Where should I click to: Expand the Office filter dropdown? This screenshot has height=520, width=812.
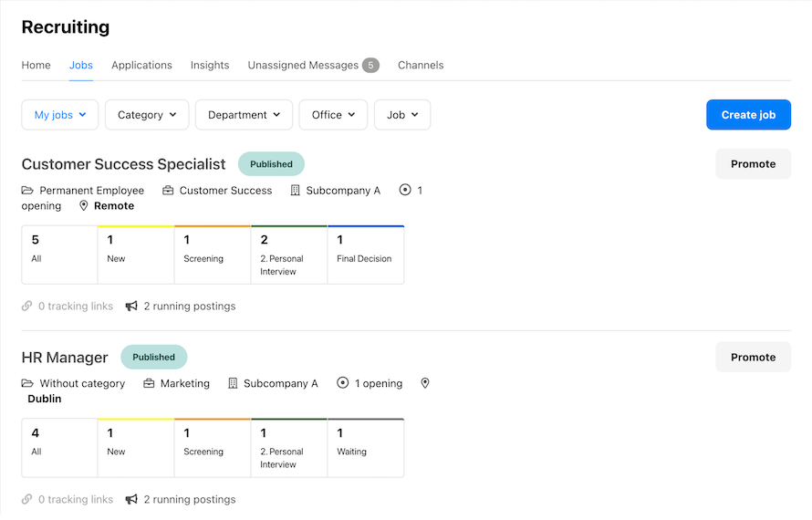[x=334, y=115]
